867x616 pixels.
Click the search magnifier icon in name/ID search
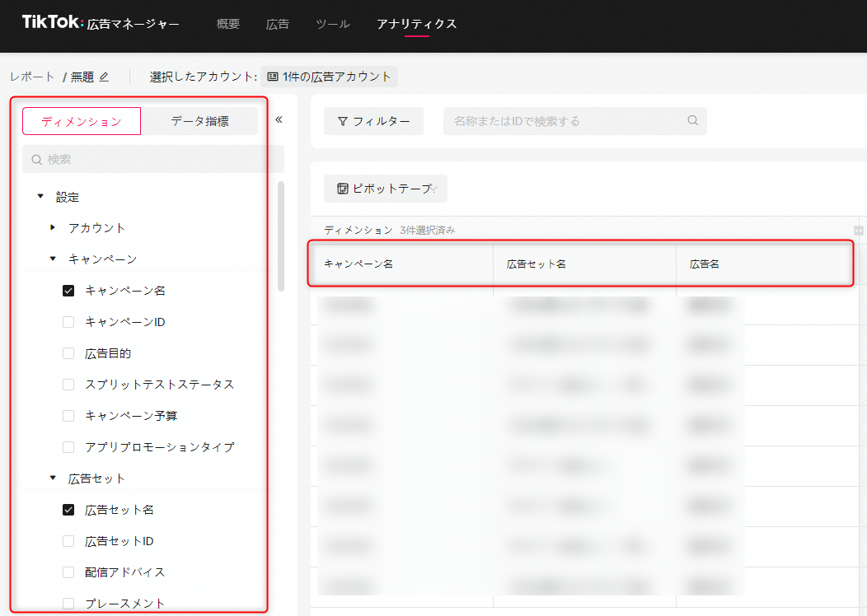[692, 120]
